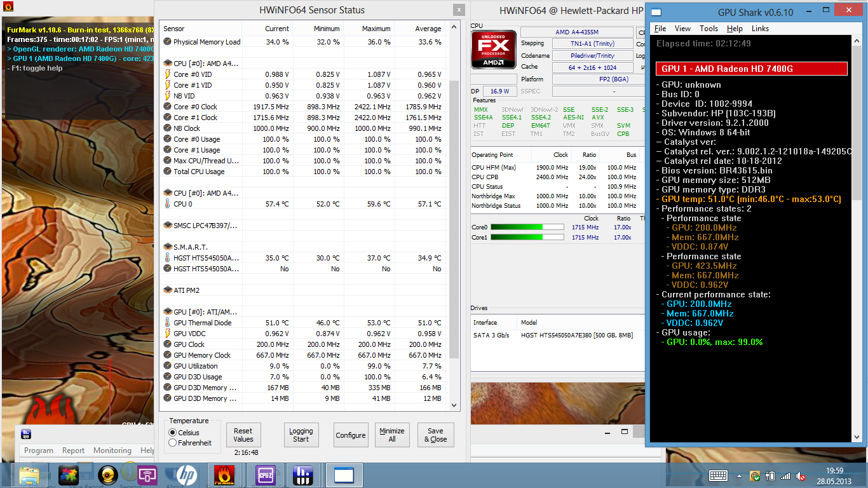Click the Reset Values button
The image size is (868, 488).
[243, 435]
